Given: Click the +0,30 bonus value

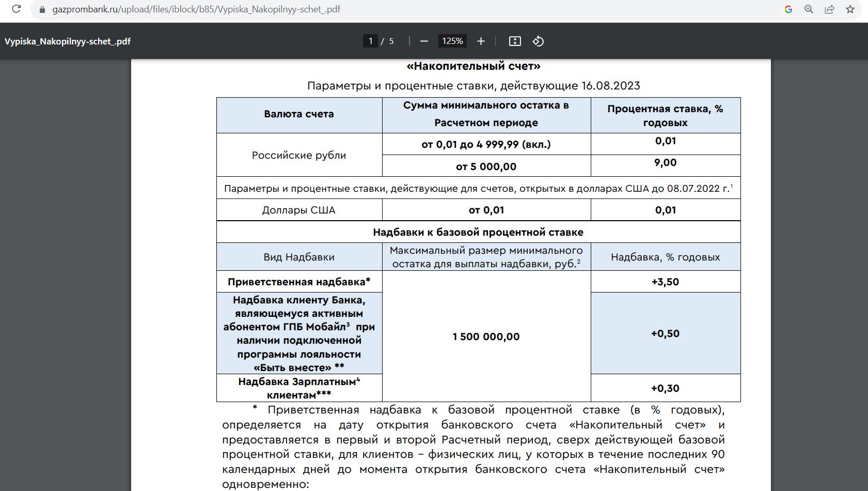Looking at the screenshot, I should (665, 388).
